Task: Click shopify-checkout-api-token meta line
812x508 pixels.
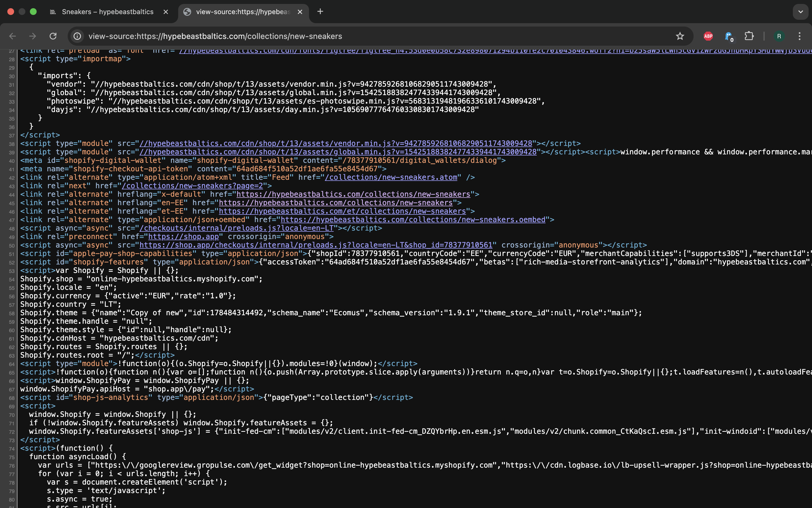Action: pyautogui.click(x=203, y=169)
